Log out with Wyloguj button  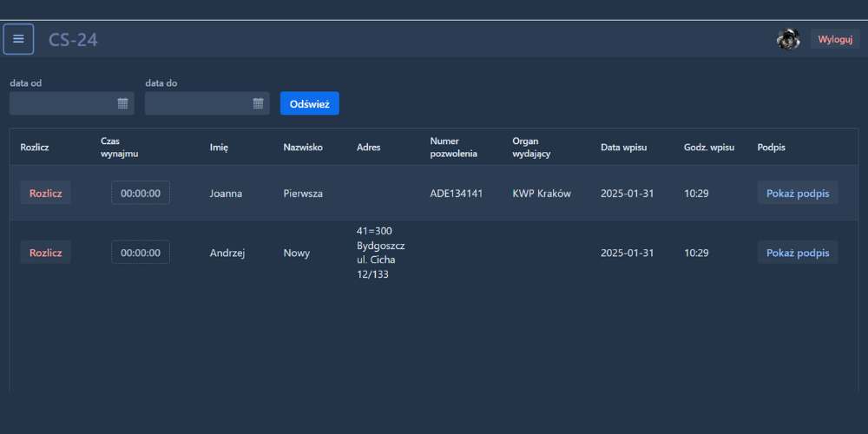point(835,39)
